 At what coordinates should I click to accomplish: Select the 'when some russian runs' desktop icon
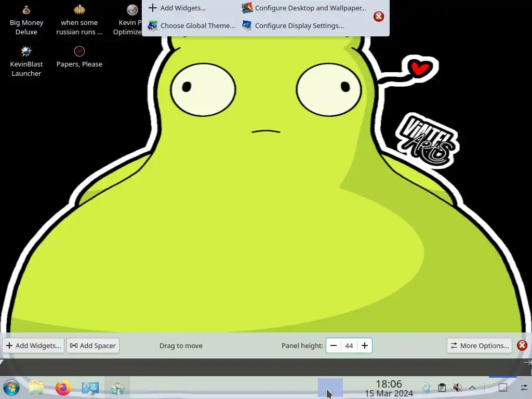(x=79, y=20)
